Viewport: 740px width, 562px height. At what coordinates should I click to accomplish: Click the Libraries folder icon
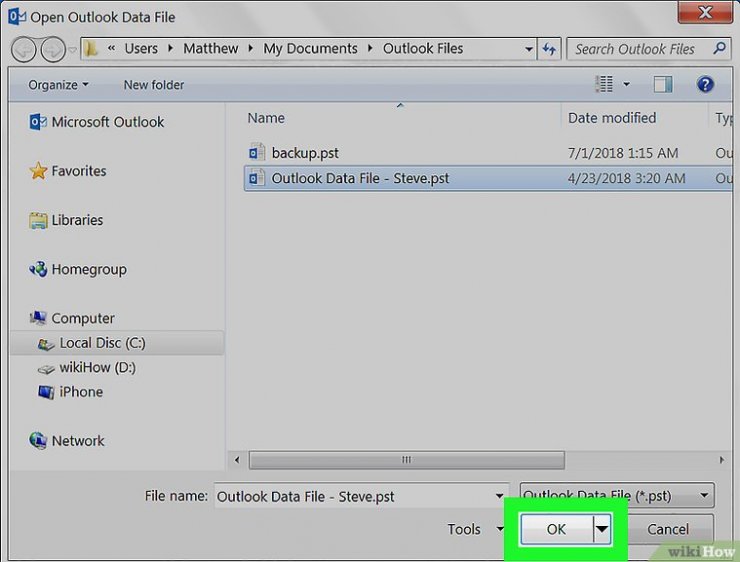pyautogui.click(x=38, y=220)
